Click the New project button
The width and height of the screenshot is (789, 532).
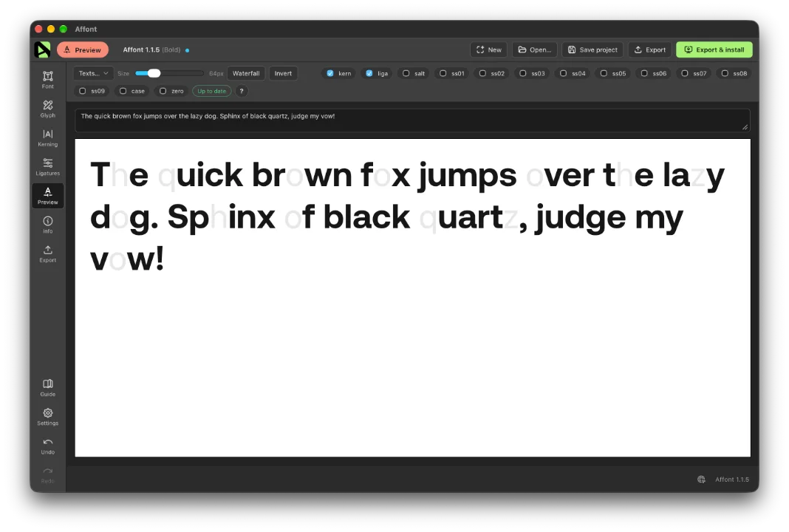488,50
